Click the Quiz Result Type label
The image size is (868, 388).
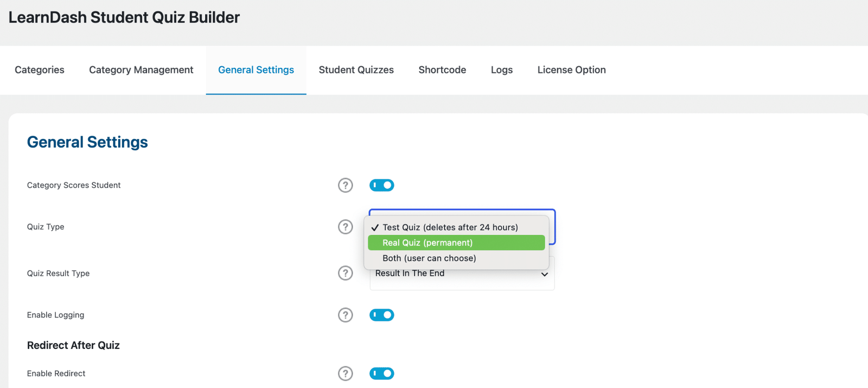point(58,273)
